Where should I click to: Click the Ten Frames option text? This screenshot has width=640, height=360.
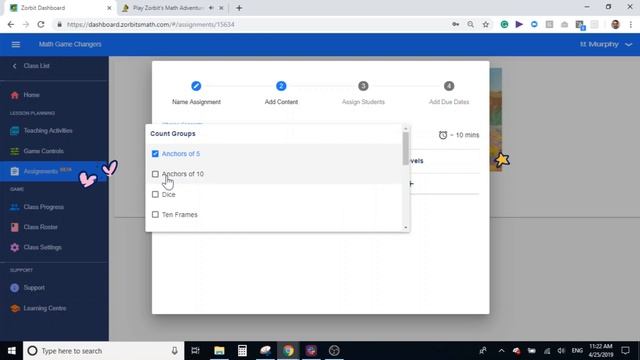coord(180,215)
